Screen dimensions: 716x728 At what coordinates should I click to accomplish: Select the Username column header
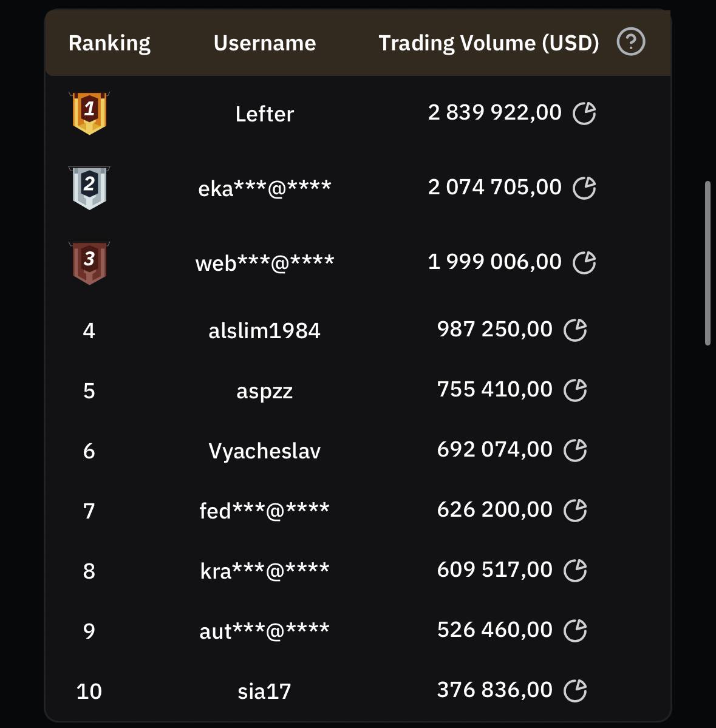[265, 43]
